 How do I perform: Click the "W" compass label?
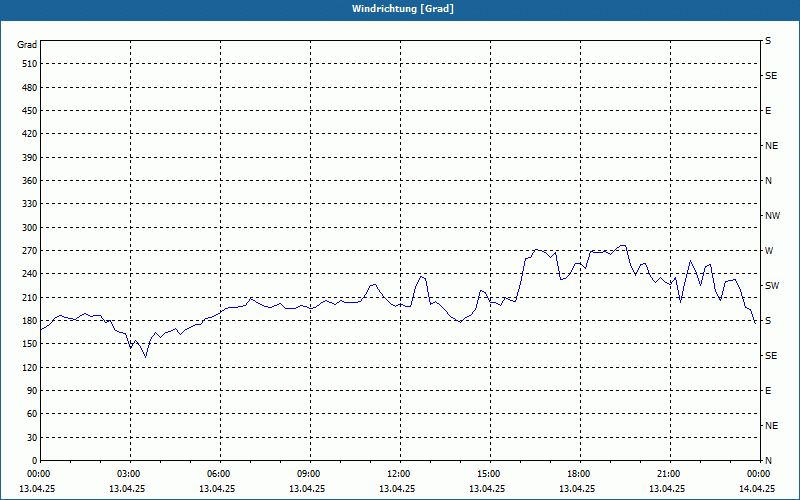point(769,251)
